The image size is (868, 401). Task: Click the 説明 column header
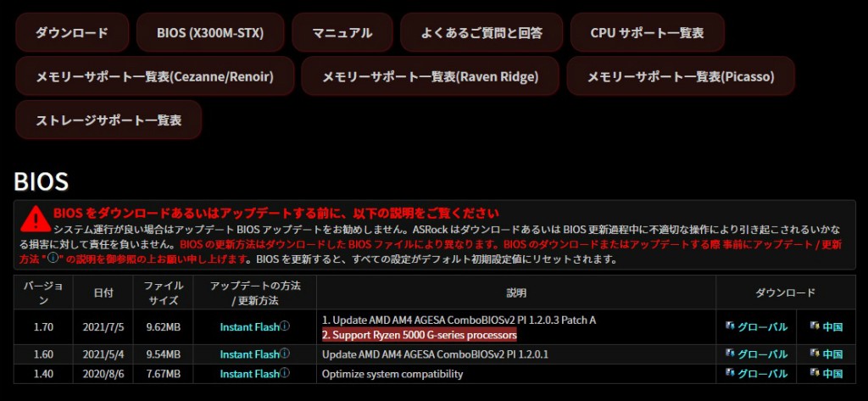click(516, 292)
